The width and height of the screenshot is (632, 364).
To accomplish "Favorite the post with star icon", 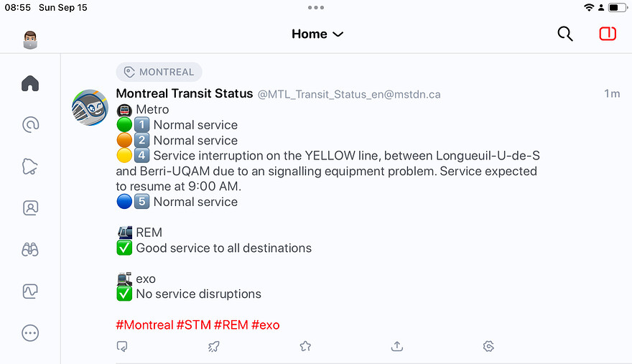I will tap(305, 346).
